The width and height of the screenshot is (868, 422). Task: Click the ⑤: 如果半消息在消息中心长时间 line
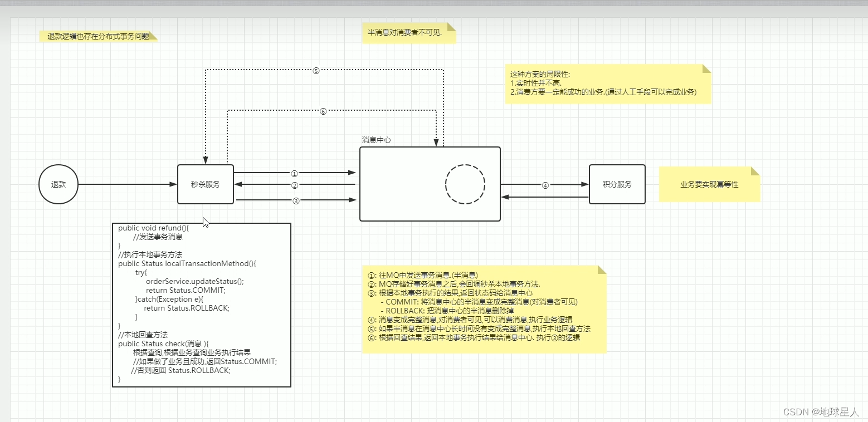pyautogui.click(x=479, y=328)
